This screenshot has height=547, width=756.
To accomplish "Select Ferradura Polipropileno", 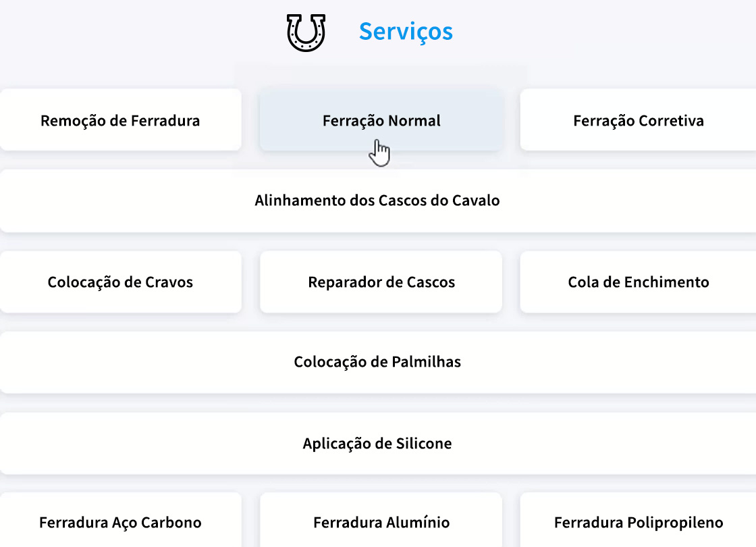I will (x=637, y=522).
